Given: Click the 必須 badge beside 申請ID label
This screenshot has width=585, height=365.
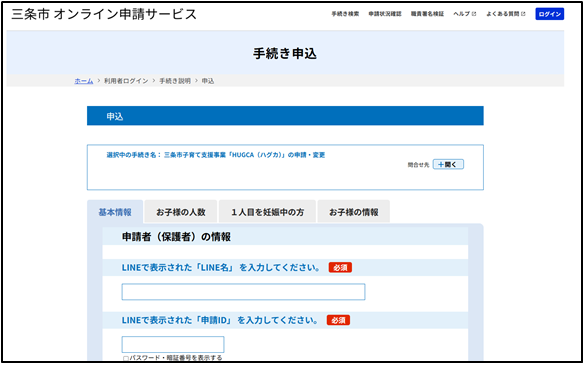Looking at the screenshot, I should pyautogui.click(x=338, y=320).
